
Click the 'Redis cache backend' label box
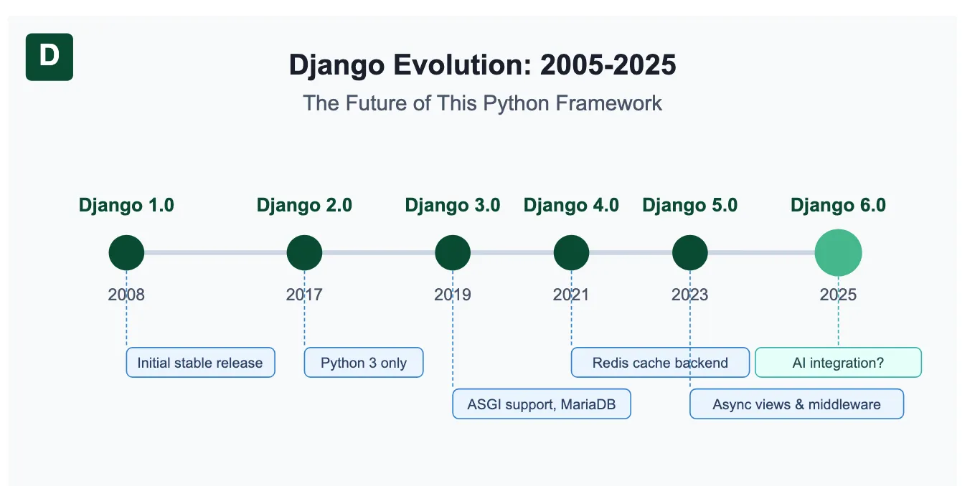(660, 363)
